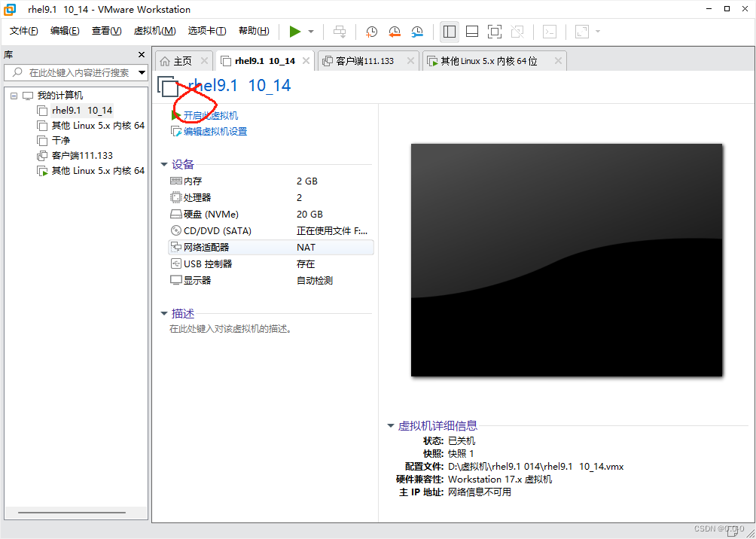
Task: Click the send Ctrl+Alt+Del toolbar icon
Action: tap(340, 32)
